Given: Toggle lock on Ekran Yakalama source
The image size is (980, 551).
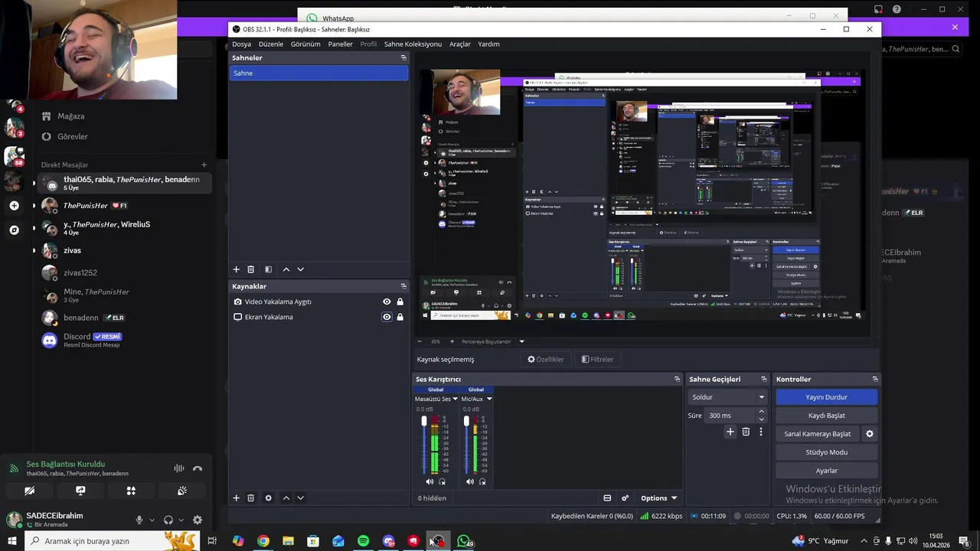Looking at the screenshot, I should point(400,317).
